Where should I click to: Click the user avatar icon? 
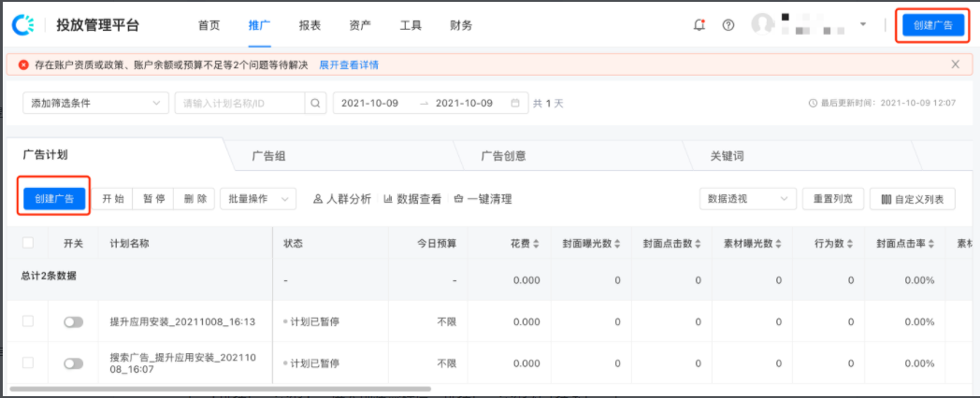click(762, 25)
